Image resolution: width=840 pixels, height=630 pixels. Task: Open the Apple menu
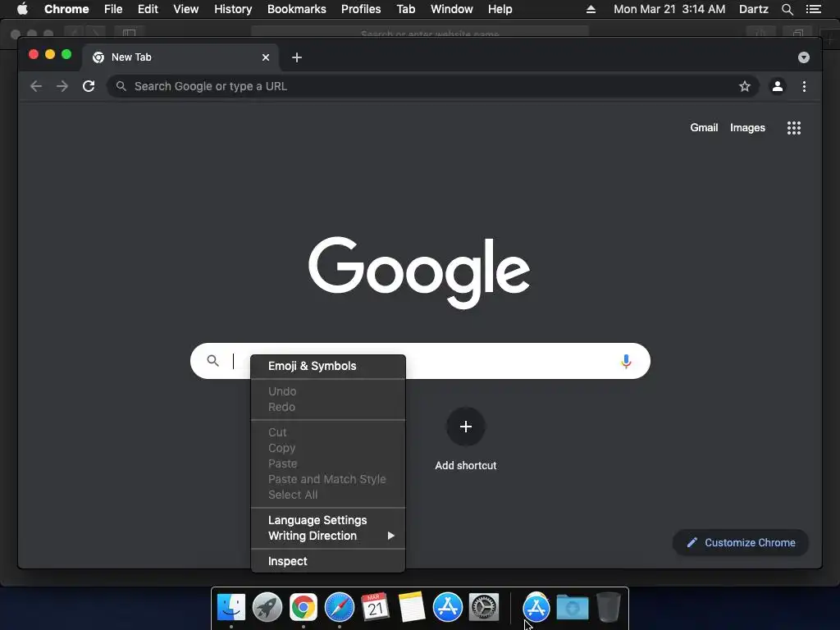coord(22,9)
